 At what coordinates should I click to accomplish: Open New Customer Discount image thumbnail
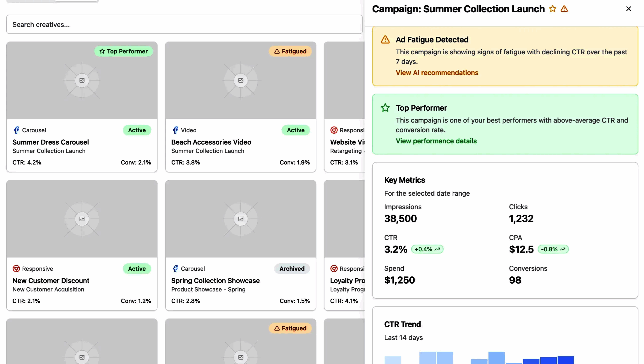coord(82,219)
